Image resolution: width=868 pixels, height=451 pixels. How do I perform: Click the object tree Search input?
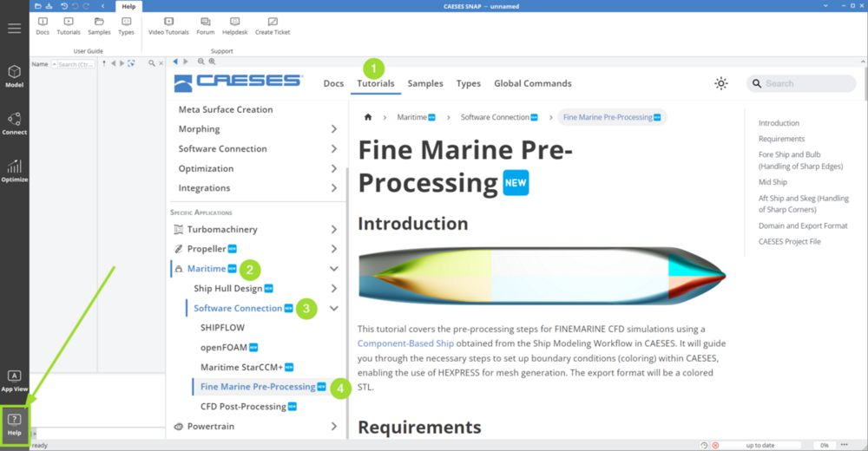coord(76,64)
